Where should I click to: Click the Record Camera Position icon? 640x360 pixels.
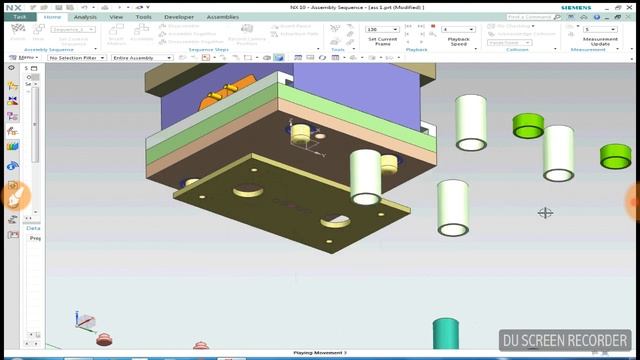click(x=247, y=29)
